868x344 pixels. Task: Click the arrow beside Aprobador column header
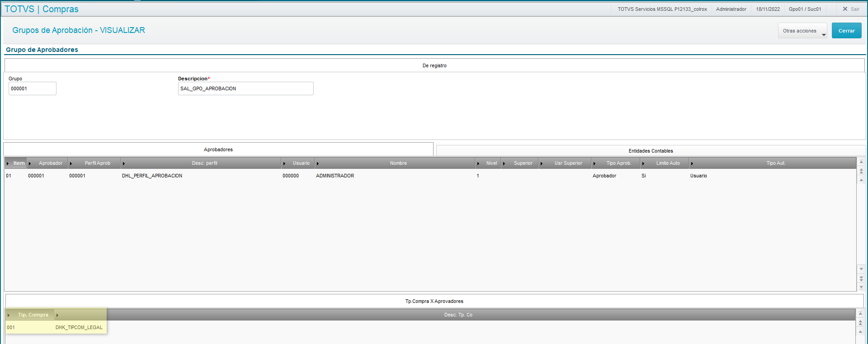[x=30, y=163]
